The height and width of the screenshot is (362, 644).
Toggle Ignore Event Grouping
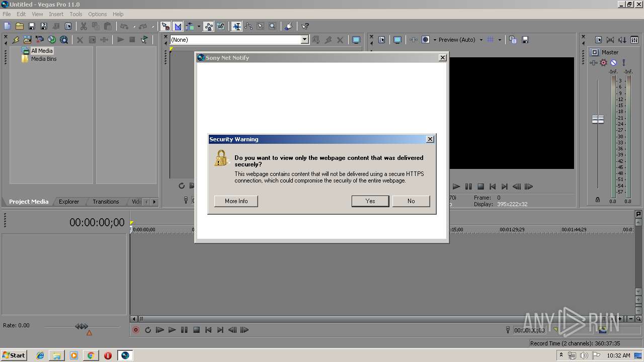click(x=220, y=26)
